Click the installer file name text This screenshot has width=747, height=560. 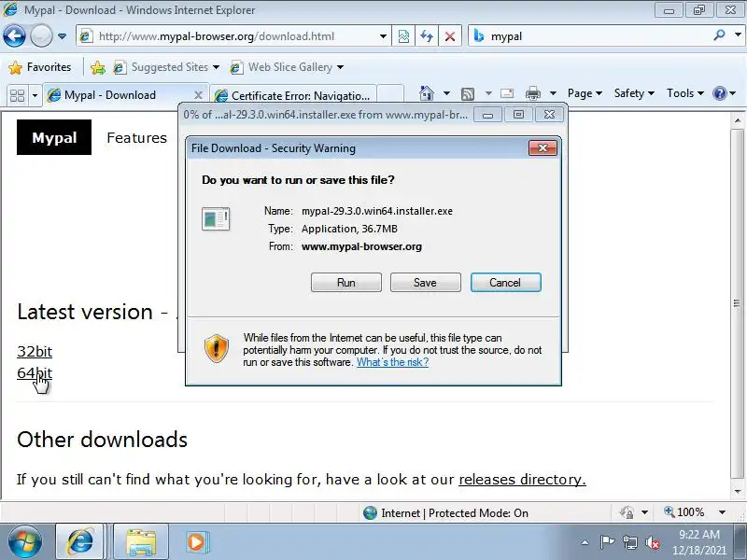coord(377,211)
